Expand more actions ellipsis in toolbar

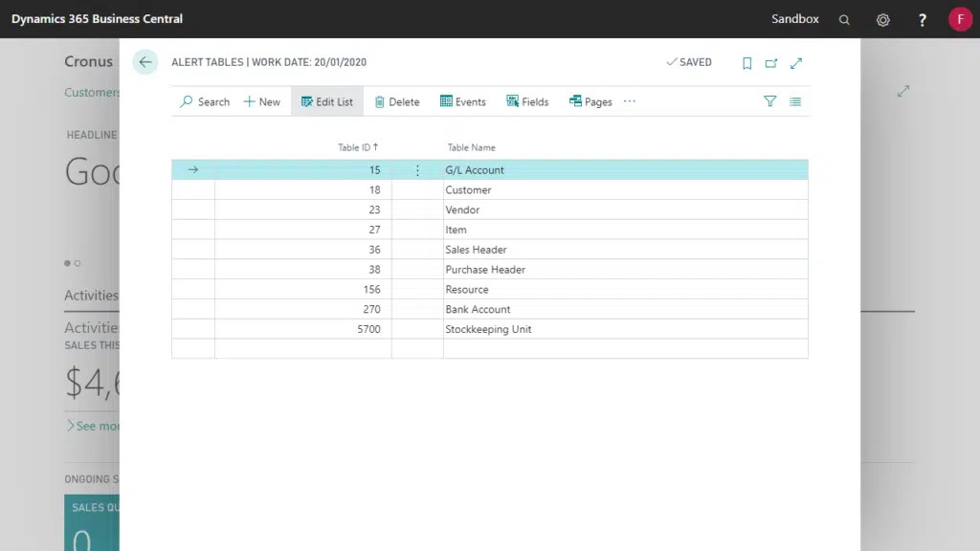click(630, 101)
